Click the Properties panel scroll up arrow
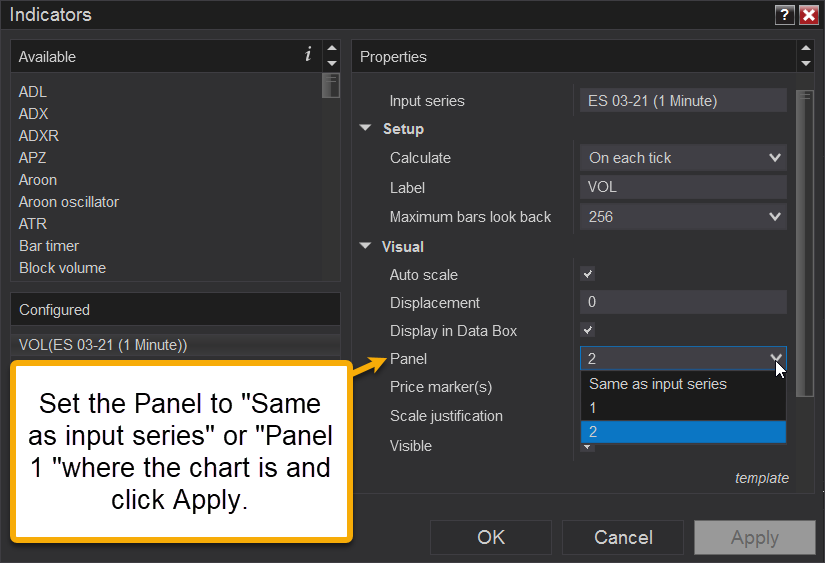 [806, 49]
